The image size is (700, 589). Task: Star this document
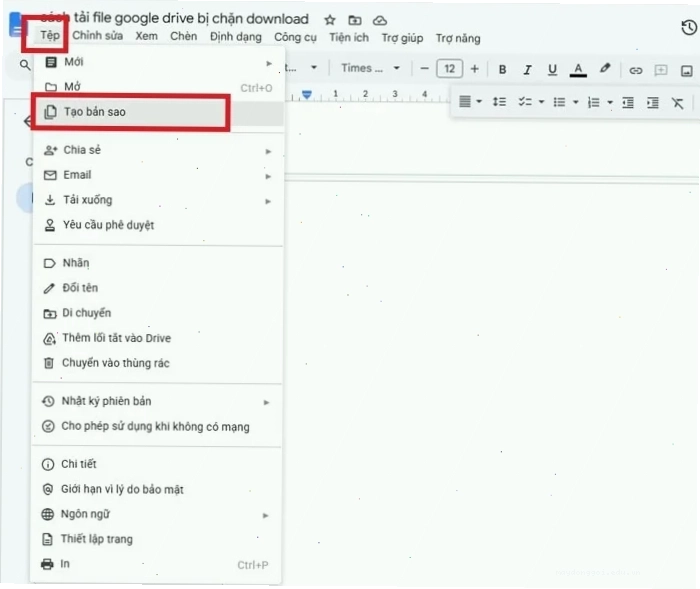point(329,20)
